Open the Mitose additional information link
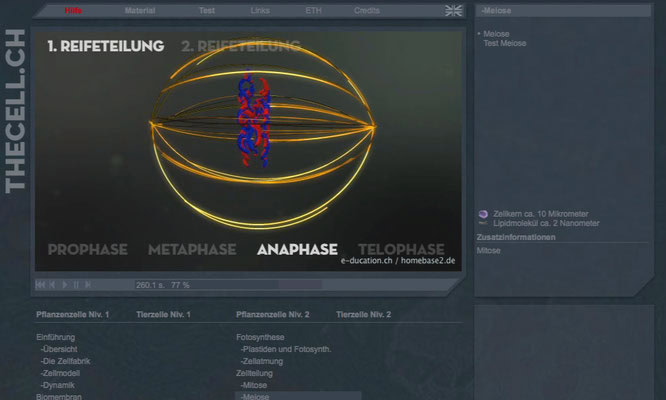The image size is (666, 400). (x=489, y=250)
